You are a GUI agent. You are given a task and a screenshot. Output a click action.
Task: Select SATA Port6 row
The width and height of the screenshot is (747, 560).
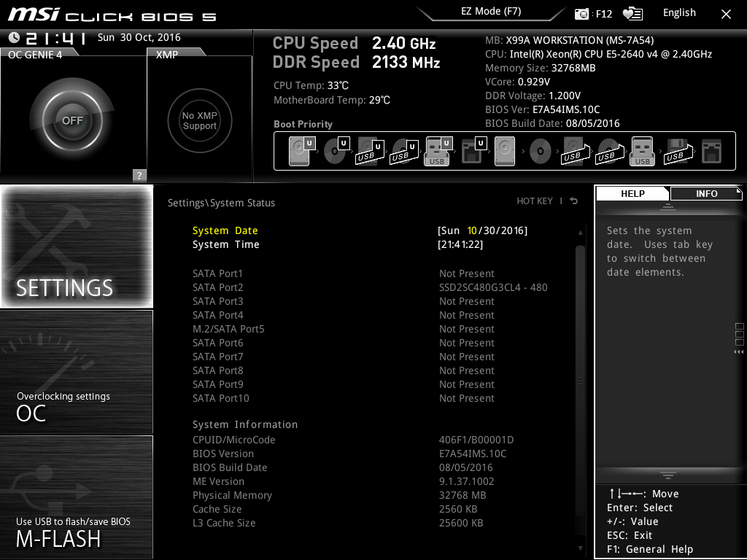click(343, 343)
